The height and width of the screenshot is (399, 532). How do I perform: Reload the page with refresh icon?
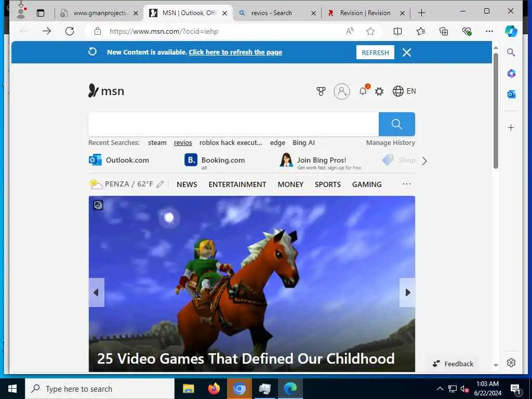click(70, 31)
